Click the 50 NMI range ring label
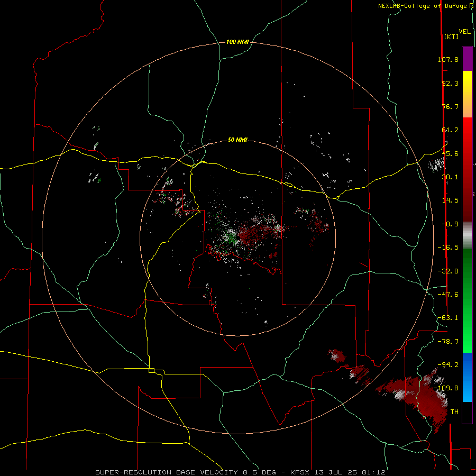 [237, 140]
